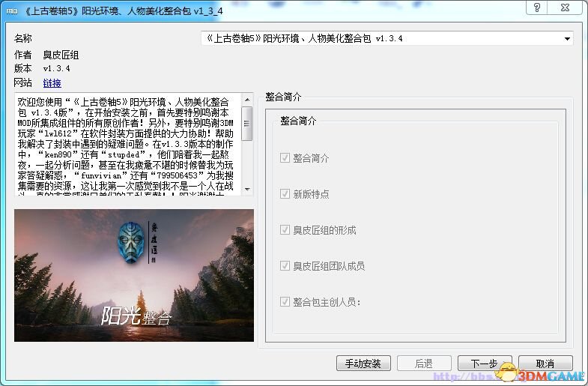The height and width of the screenshot is (386, 588).
Task: Click the question mark help button
Action: point(537,7)
